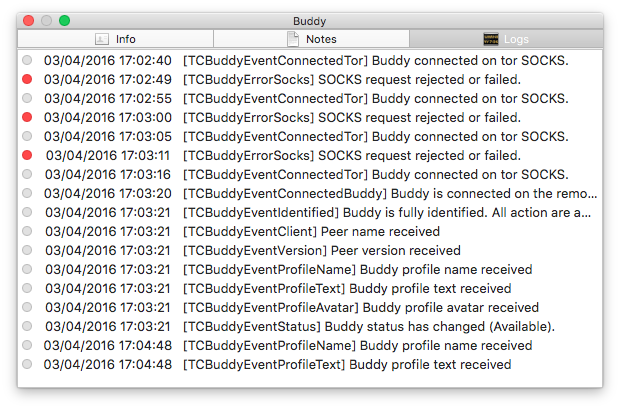Click red error dot at 17:02:49 entry
This screenshot has height=409, width=620.
coord(27,80)
